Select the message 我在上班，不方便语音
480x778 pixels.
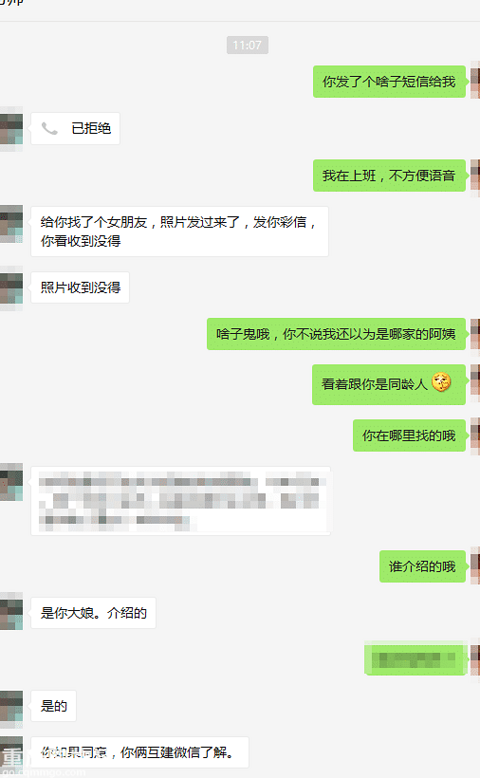[x=389, y=176]
